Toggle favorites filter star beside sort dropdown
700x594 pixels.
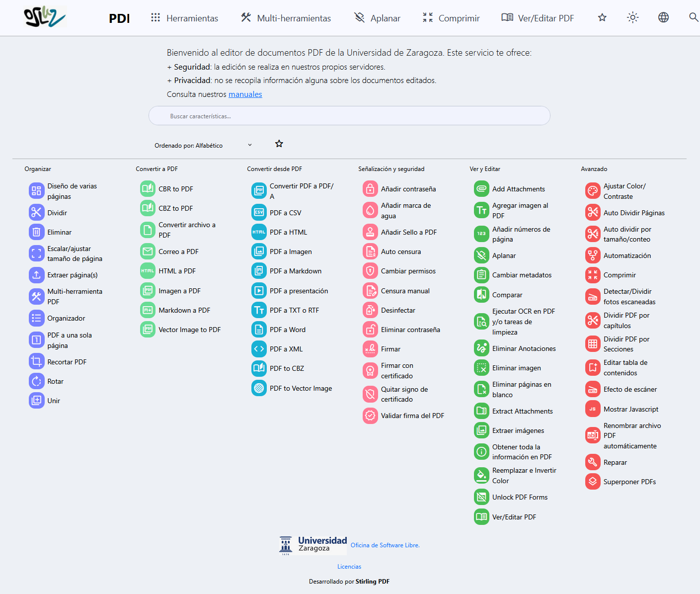pyautogui.click(x=279, y=144)
